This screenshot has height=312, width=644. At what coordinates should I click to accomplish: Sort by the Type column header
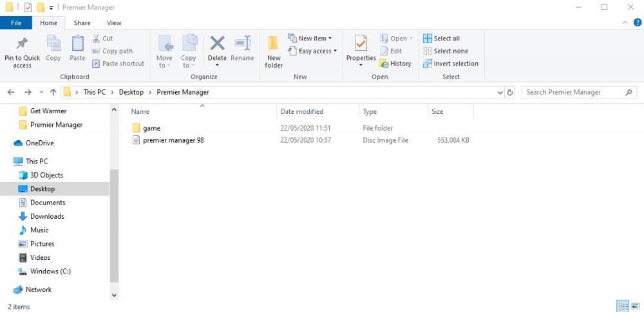coord(393,111)
